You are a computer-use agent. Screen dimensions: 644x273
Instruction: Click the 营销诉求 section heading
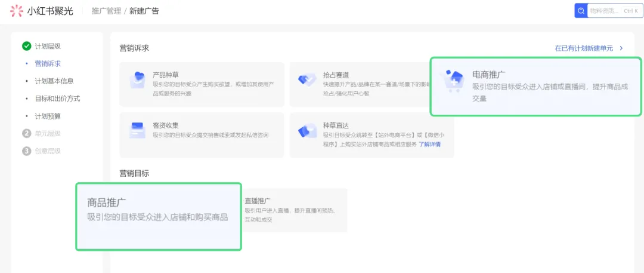pos(134,48)
